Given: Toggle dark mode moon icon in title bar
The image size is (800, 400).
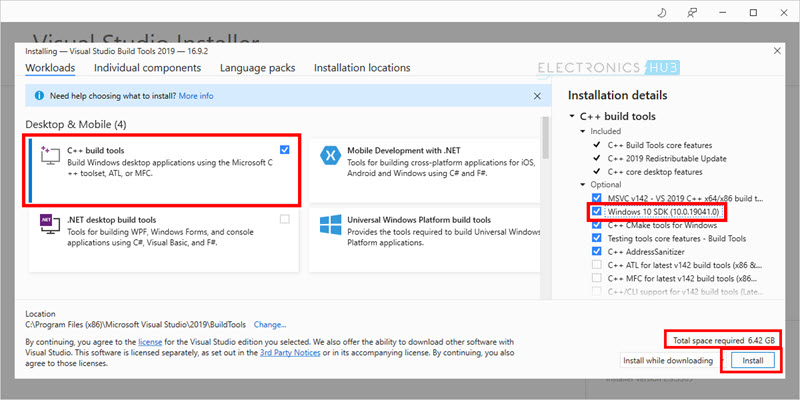Looking at the screenshot, I should click(x=664, y=14).
